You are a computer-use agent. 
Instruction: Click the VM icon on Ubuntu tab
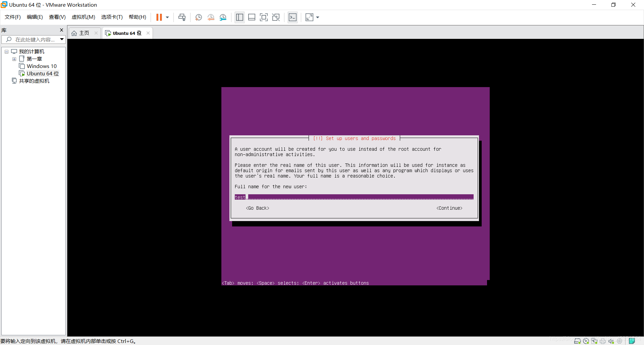(x=108, y=33)
